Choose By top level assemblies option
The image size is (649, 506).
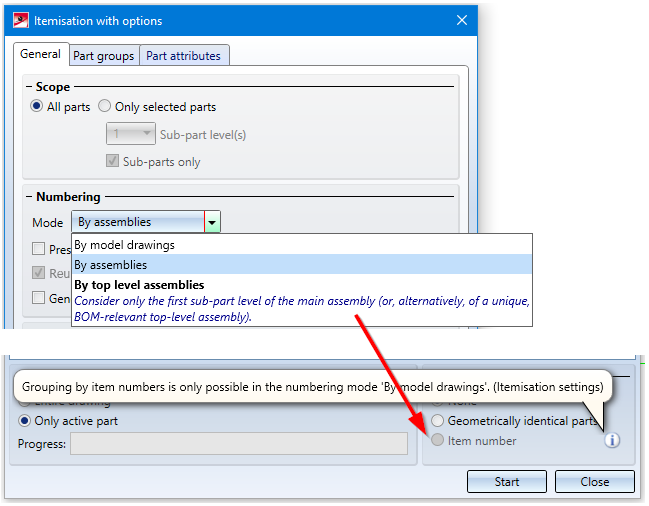pos(302,300)
